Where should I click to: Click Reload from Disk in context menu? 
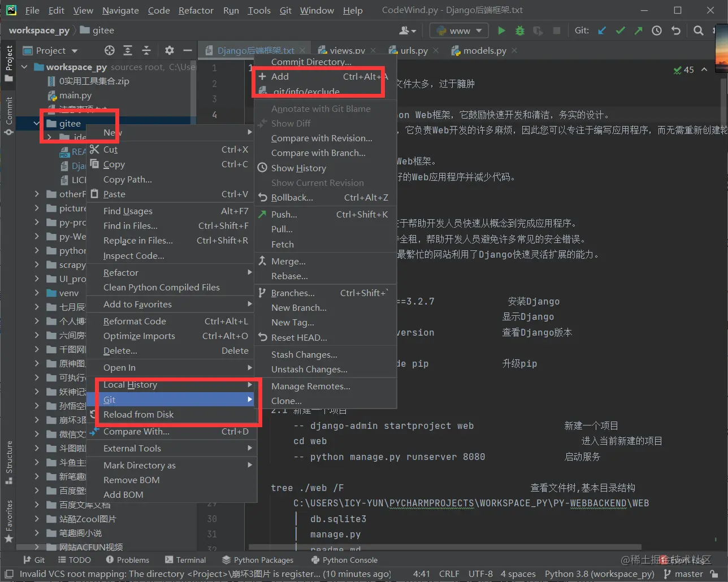(x=170, y=415)
